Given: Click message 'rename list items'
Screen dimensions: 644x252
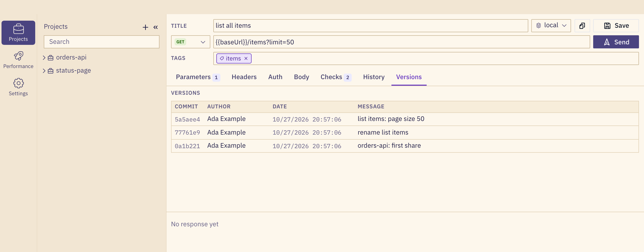Looking at the screenshot, I should [383, 133].
